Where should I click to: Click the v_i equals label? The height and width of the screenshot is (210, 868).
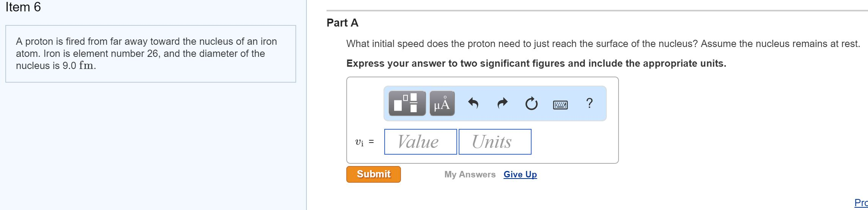(x=364, y=142)
